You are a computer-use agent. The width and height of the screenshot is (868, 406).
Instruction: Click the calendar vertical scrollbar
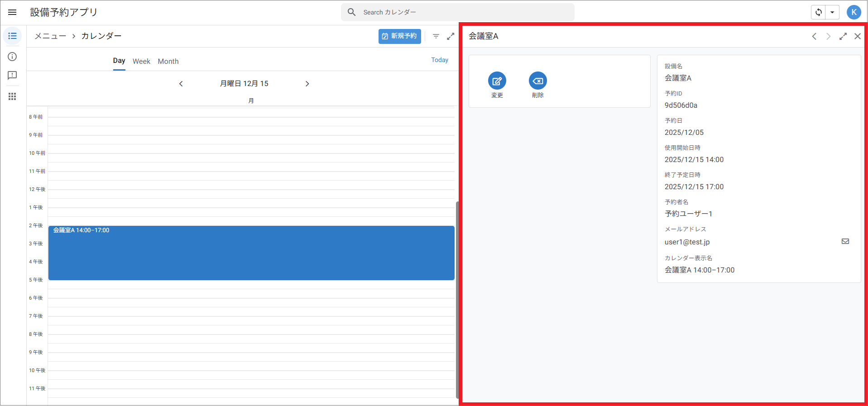point(457,300)
